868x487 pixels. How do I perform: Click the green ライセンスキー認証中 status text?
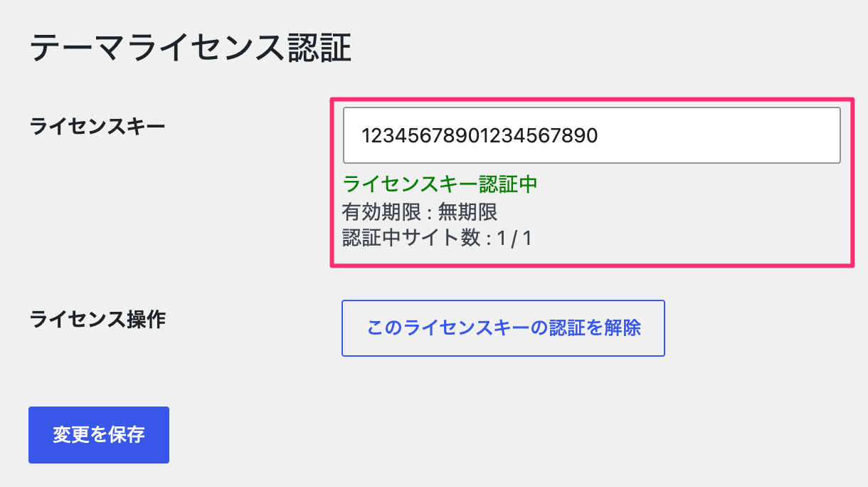click(440, 184)
